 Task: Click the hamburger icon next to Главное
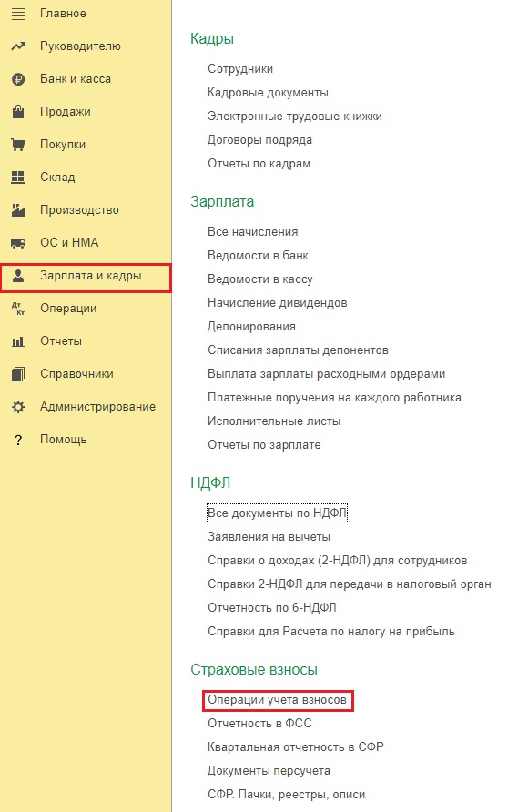[18, 14]
